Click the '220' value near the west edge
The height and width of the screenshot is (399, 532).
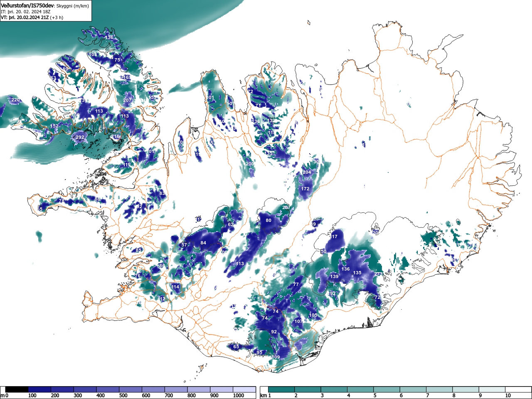(15, 100)
